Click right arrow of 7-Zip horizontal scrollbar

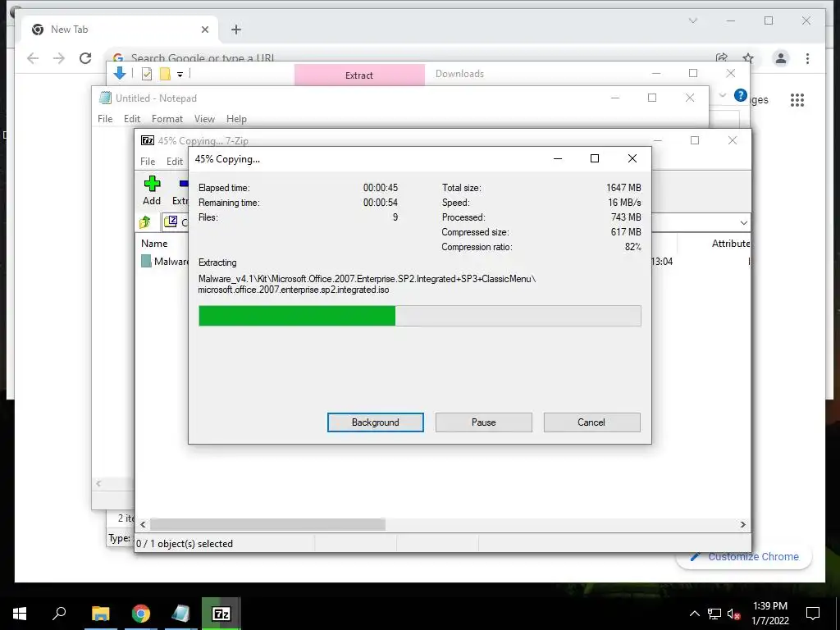(742, 524)
